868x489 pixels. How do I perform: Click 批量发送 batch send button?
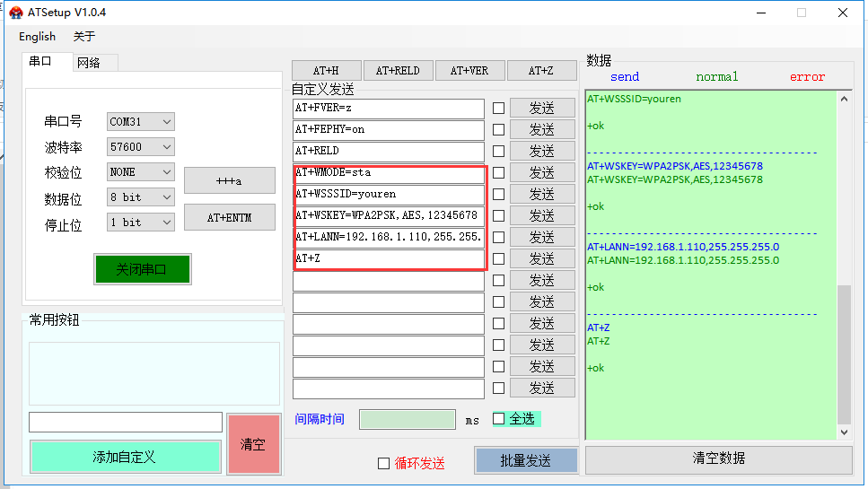525,460
